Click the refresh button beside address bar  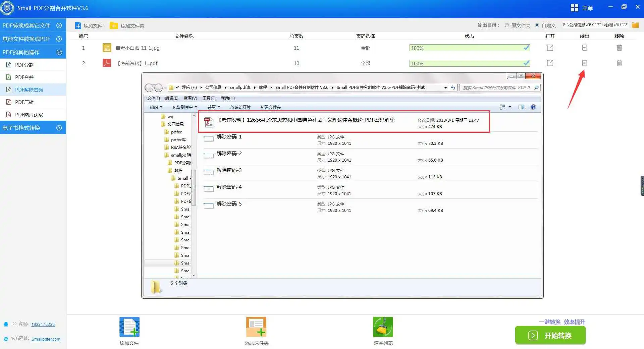[x=453, y=88]
